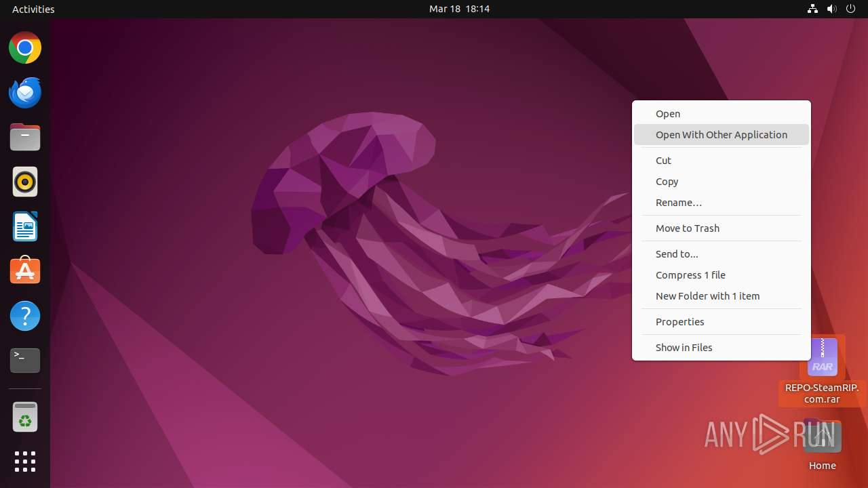Select Cut from context menu
The height and width of the screenshot is (488, 868).
pos(722,161)
